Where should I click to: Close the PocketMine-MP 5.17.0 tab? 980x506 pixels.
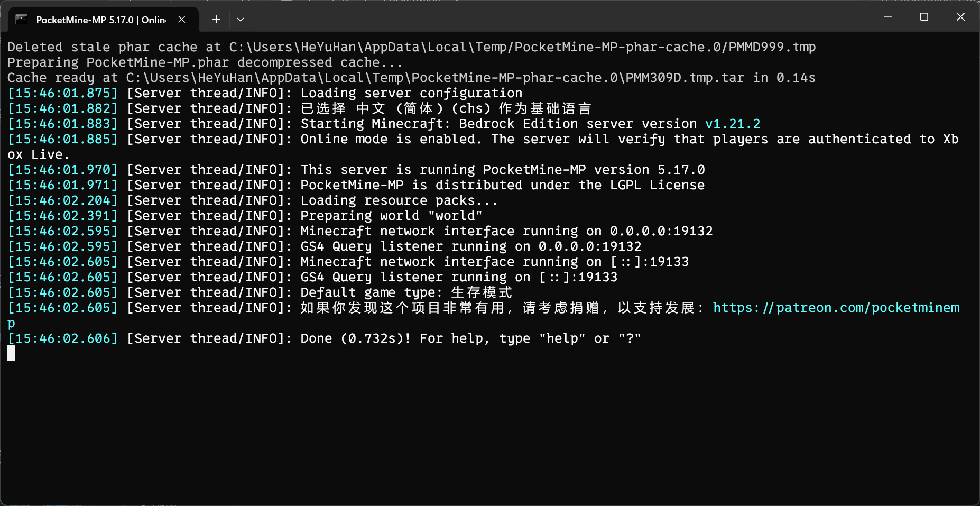[x=182, y=20]
